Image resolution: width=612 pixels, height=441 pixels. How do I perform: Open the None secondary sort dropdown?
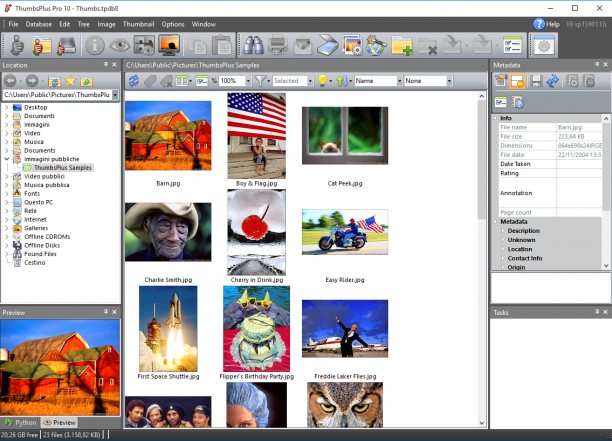(449, 81)
